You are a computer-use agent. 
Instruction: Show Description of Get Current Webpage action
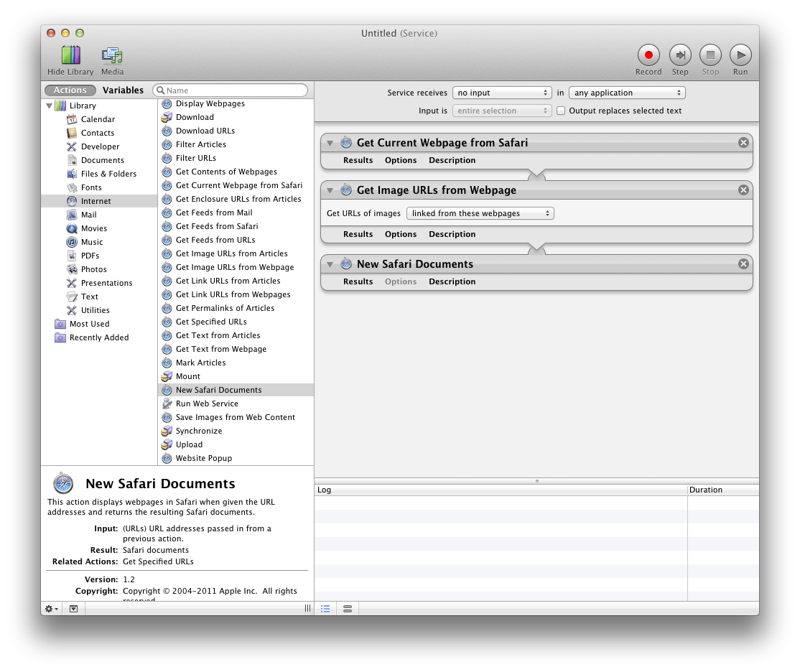point(452,160)
